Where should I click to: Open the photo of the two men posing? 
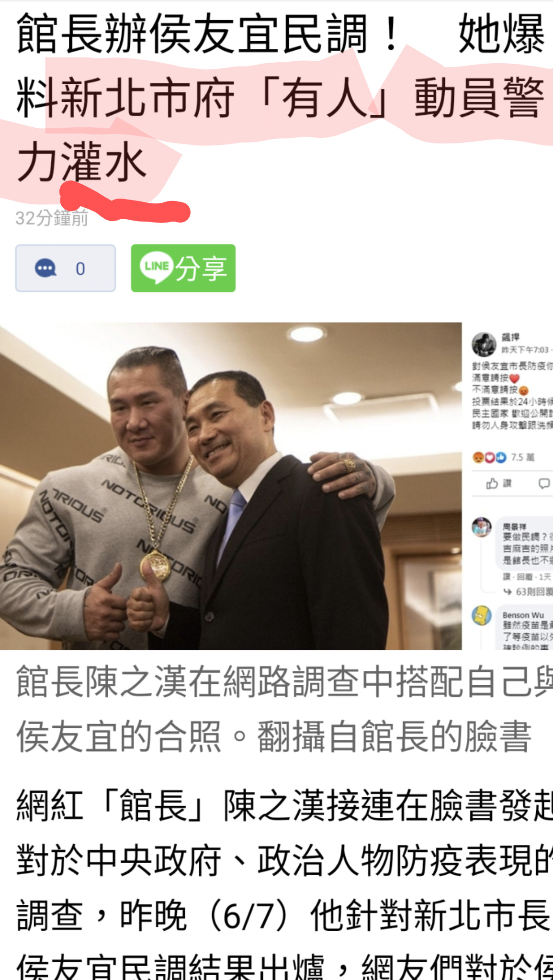point(231,486)
